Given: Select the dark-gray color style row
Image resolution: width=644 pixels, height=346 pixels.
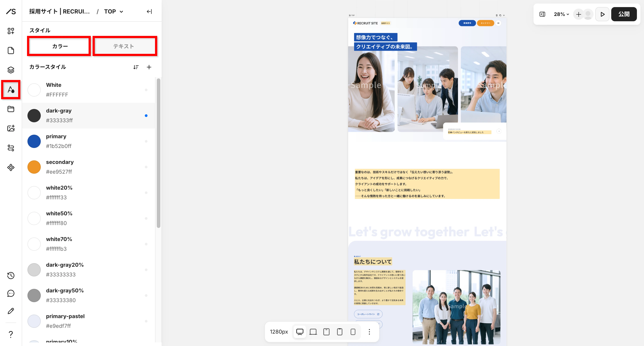Looking at the screenshot, I should pos(88,116).
